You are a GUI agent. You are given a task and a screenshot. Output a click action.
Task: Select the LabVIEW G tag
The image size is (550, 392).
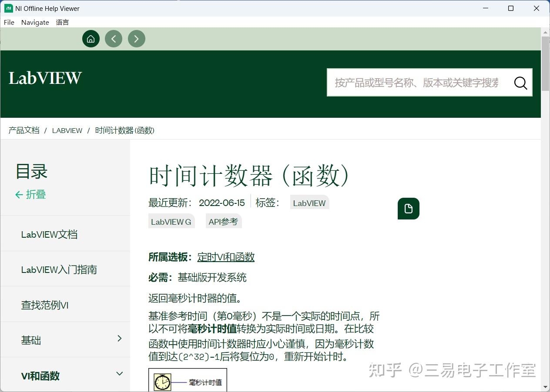(171, 221)
